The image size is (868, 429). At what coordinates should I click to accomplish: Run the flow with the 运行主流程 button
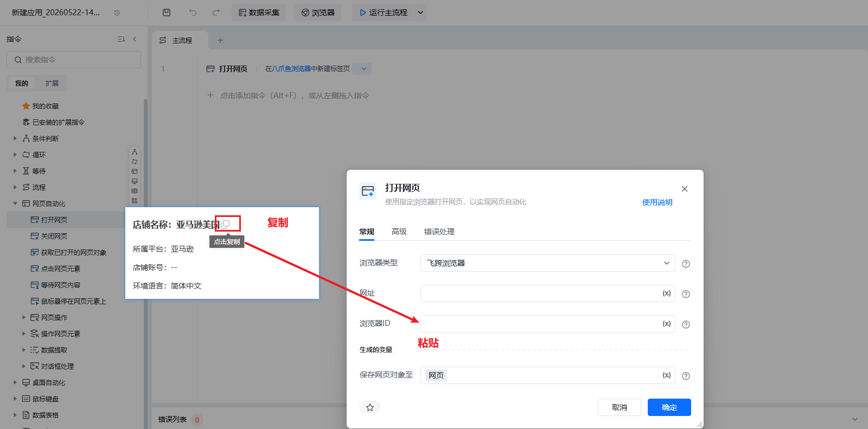click(x=384, y=12)
